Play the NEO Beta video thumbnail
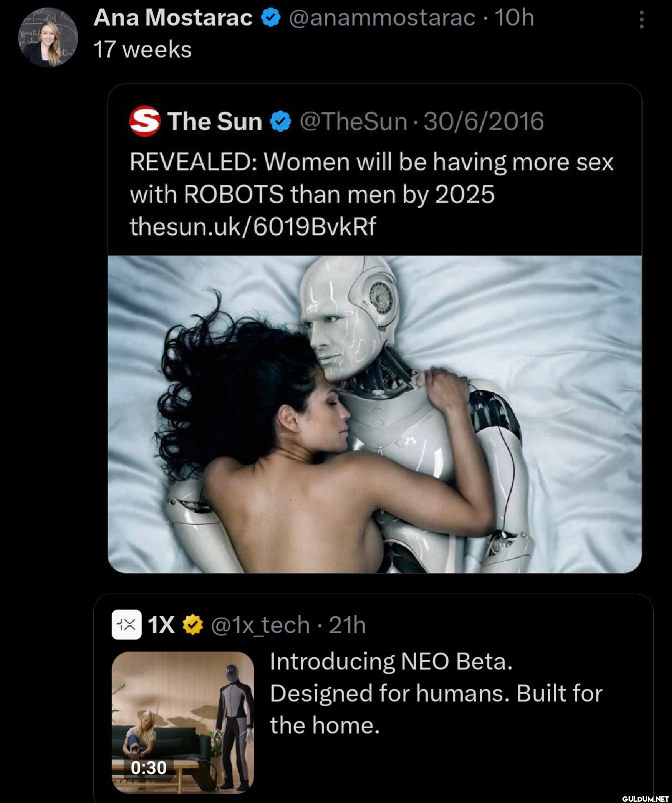Screen dimensions: 672x803 click(x=183, y=722)
